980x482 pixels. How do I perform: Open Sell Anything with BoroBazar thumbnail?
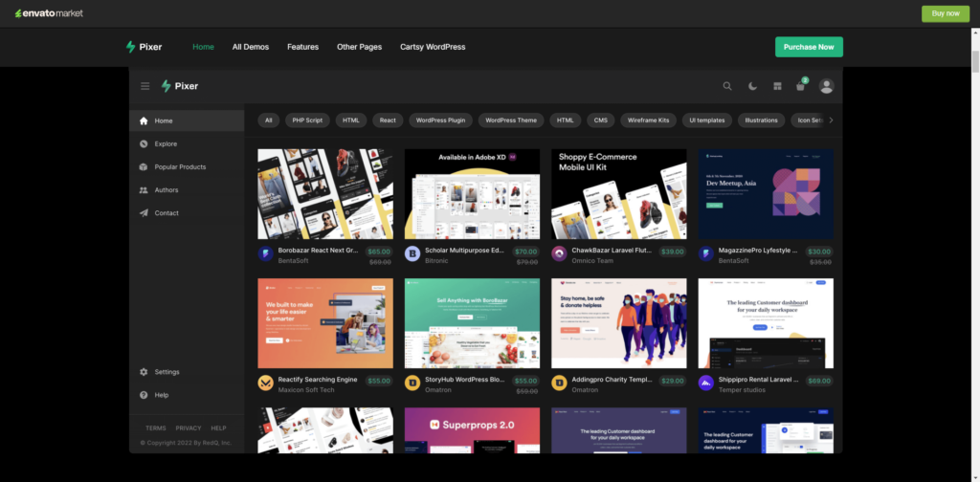pos(472,323)
